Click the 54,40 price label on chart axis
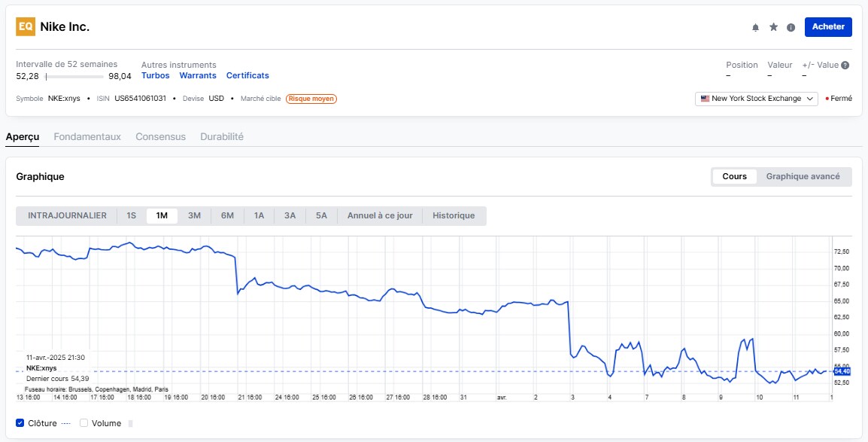868x442 pixels. (x=842, y=371)
